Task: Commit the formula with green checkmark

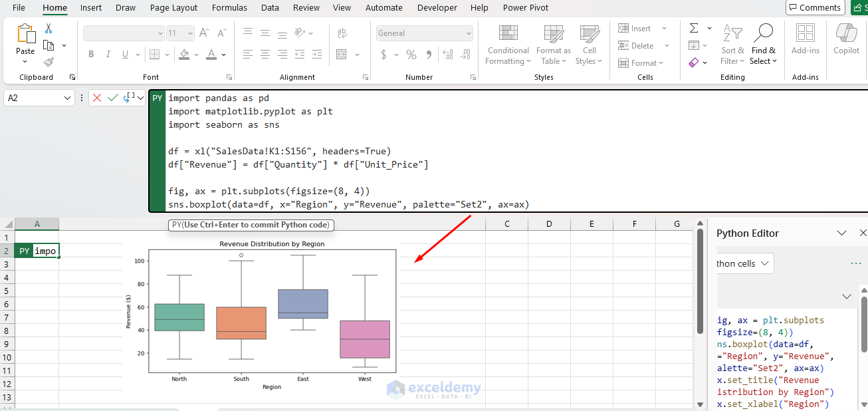Action: click(x=112, y=98)
